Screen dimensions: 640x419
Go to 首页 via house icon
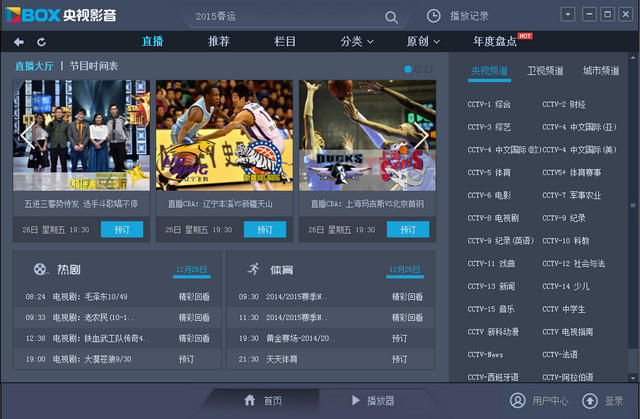coord(250,400)
